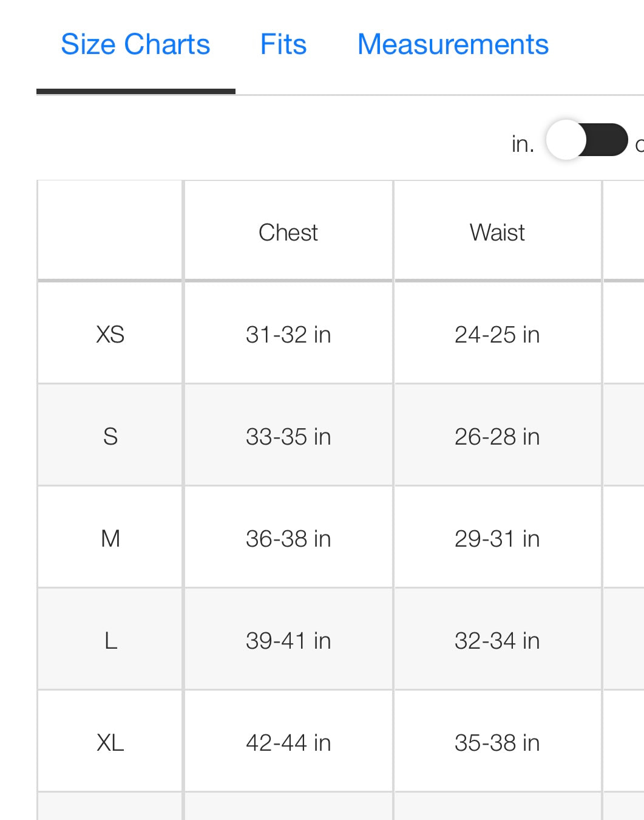Viewport: 644px width, 820px height.
Task: Open the Measurements tab
Action: 453,45
